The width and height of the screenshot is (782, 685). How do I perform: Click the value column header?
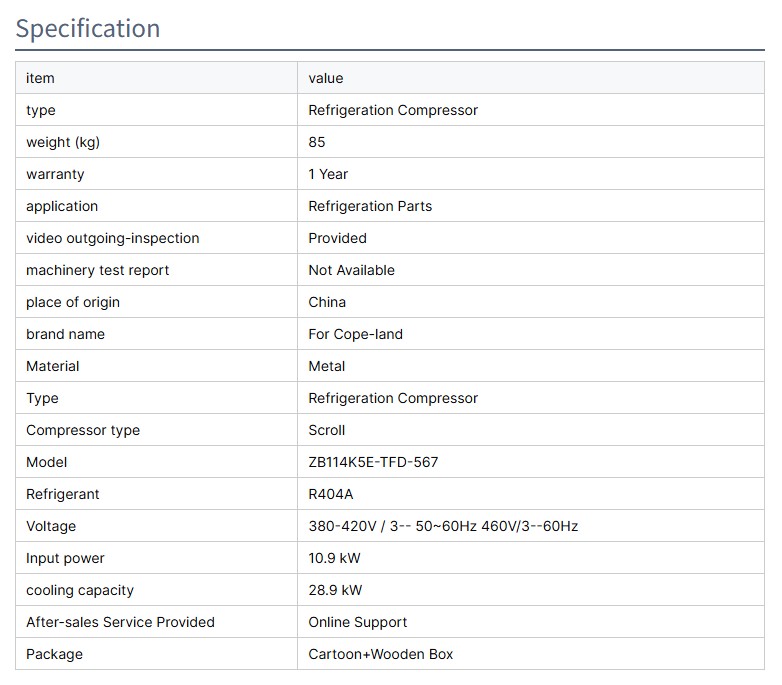(325, 78)
